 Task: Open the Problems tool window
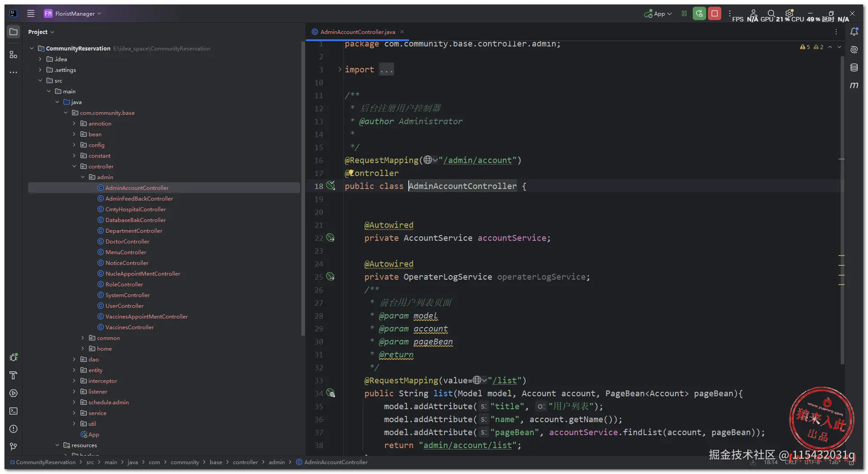point(13,429)
